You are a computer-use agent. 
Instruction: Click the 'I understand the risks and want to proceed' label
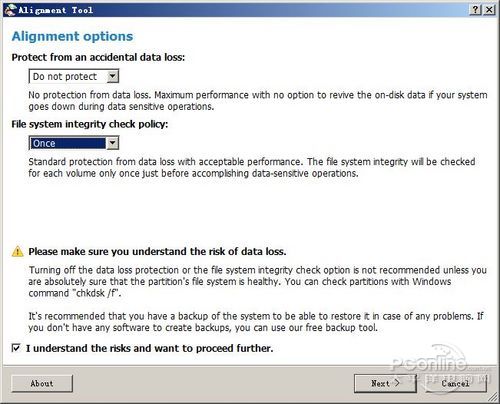coord(150,348)
